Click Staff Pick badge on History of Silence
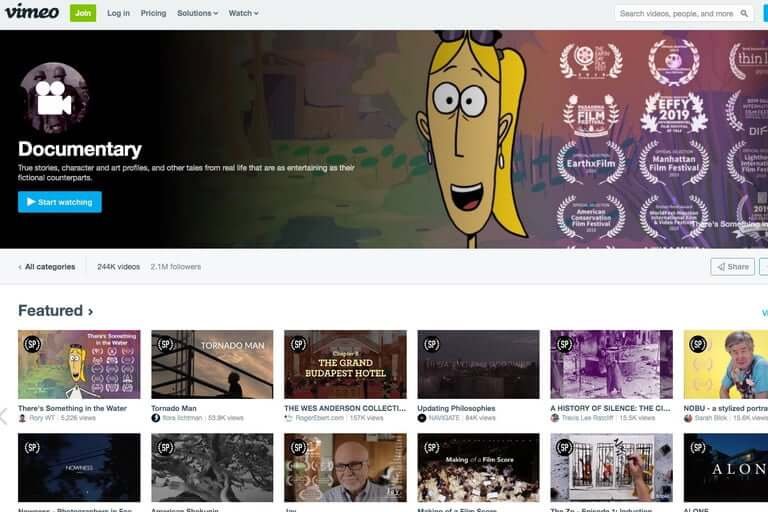 [x=565, y=344]
